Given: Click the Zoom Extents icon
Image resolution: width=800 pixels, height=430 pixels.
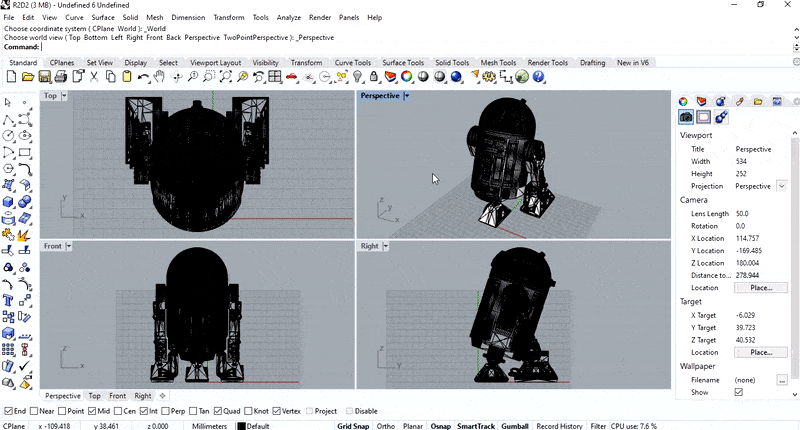Looking at the screenshot, I should click(x=226, y=77).
